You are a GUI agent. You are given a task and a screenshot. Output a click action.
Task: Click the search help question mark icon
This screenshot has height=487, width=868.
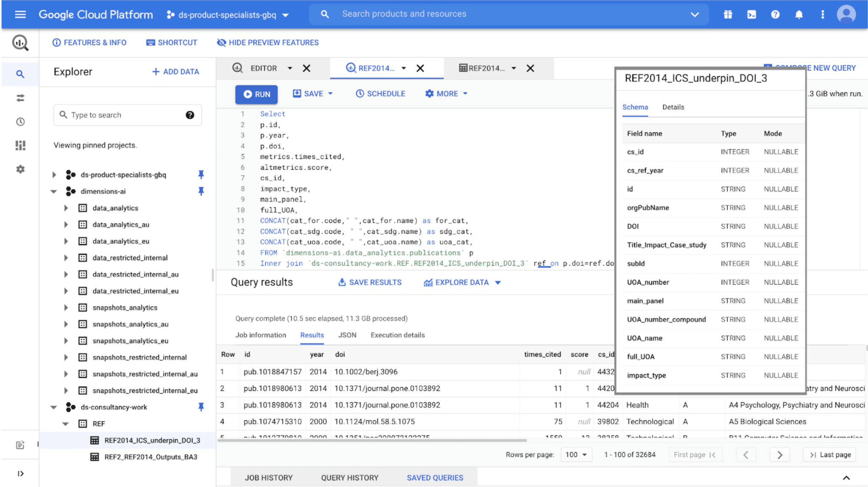pyautogui.click(x=190, y=115)
